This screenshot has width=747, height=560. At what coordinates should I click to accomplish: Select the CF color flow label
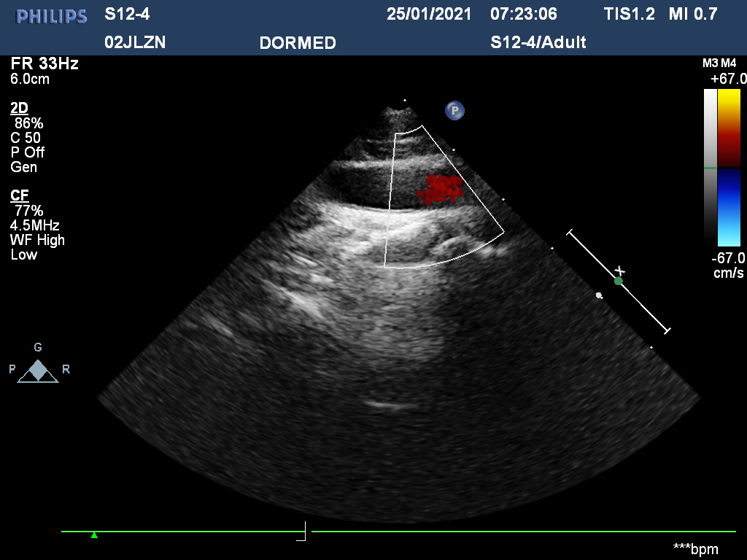[20, 195]
